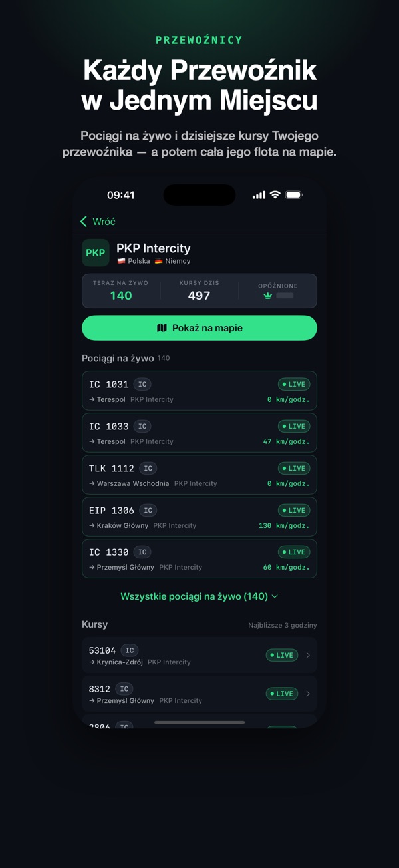Open the chevron on course 8312 row

(308, 694)
